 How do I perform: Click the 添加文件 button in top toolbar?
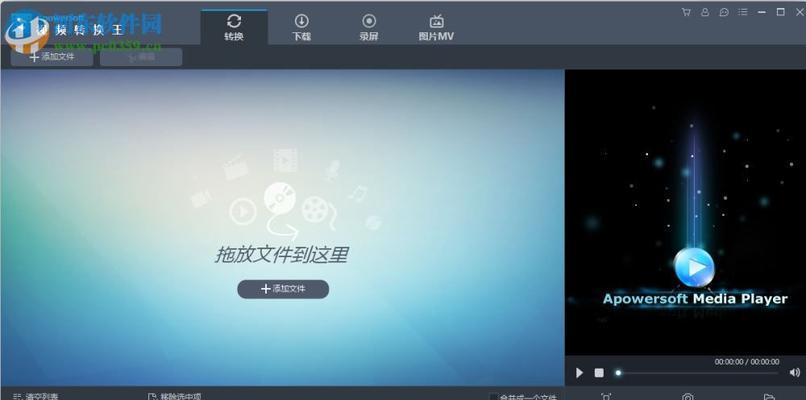[x=52, y=57]
